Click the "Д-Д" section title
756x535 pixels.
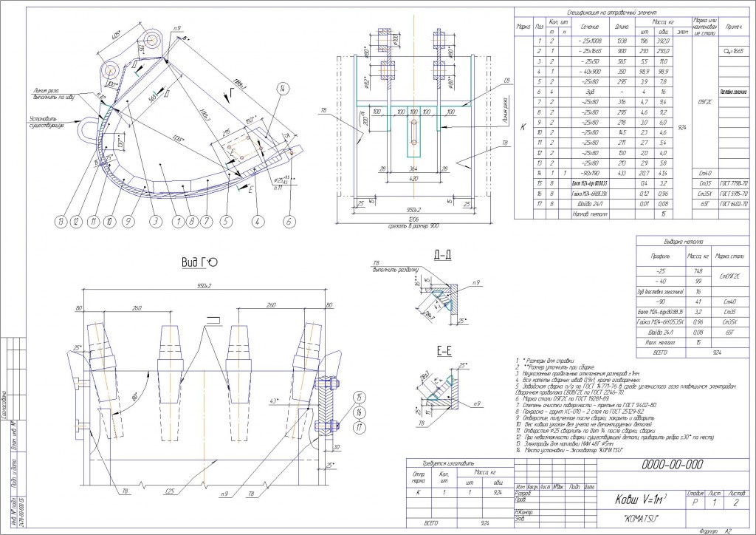tap(441, 255)
